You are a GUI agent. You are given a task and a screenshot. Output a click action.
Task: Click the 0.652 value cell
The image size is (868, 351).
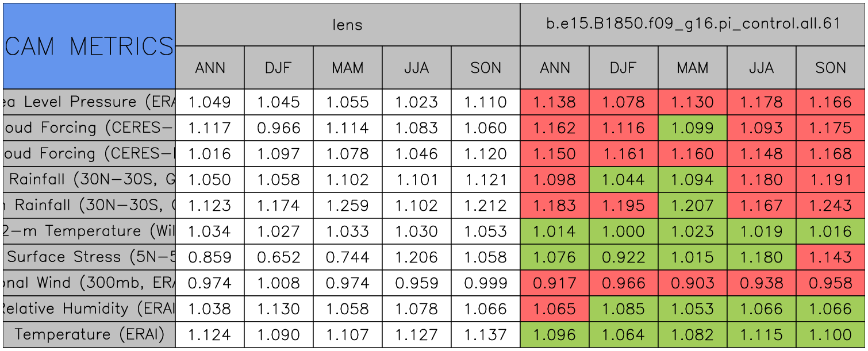pos(279,257)
